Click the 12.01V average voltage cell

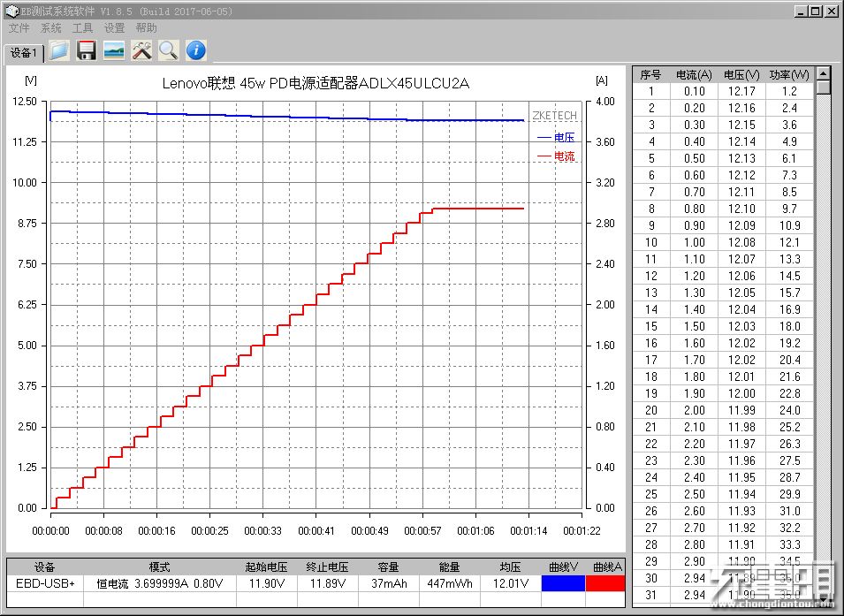click(x=510, y=583)
